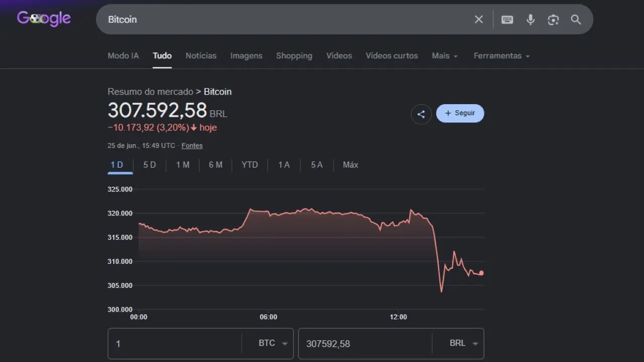644x362 pixels.
Task: Open the Fontes link
Action: click(192, 146)
